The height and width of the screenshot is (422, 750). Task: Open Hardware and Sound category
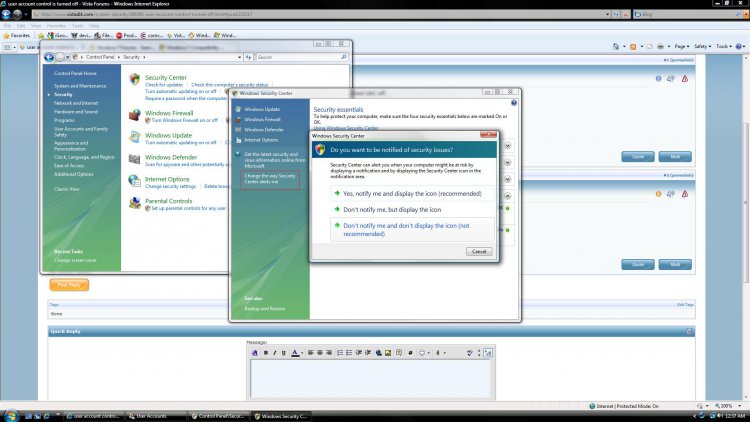[x=76, y=112]
